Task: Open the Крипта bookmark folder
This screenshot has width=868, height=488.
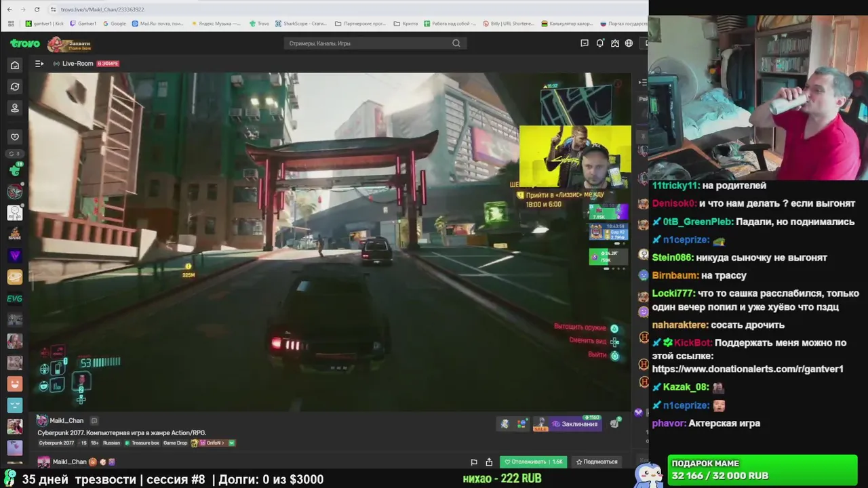Action: (406, 24)
